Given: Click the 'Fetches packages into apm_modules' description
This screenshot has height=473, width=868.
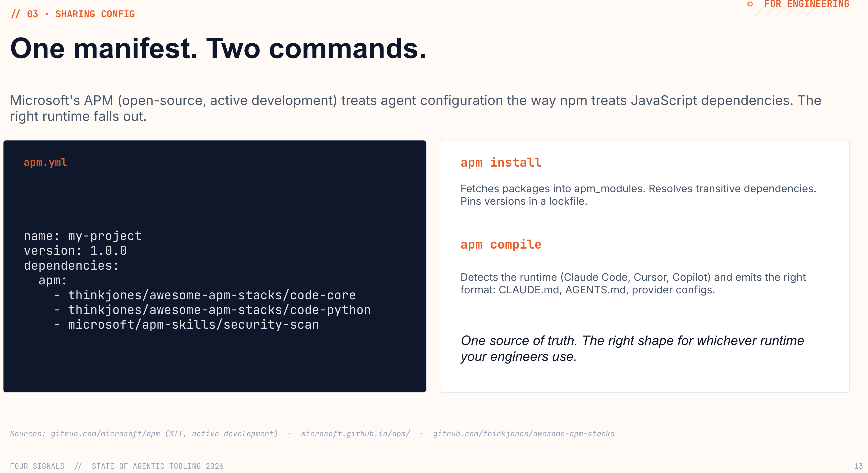Looking at the screenshot, I should [x=638, y=195].
